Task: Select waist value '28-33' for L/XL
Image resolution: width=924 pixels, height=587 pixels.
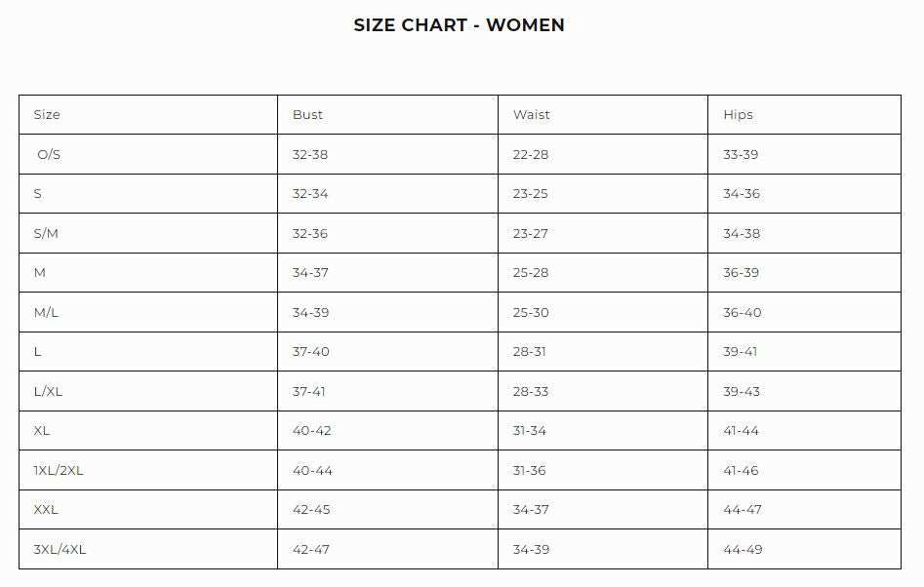Action: click(531, 392)
